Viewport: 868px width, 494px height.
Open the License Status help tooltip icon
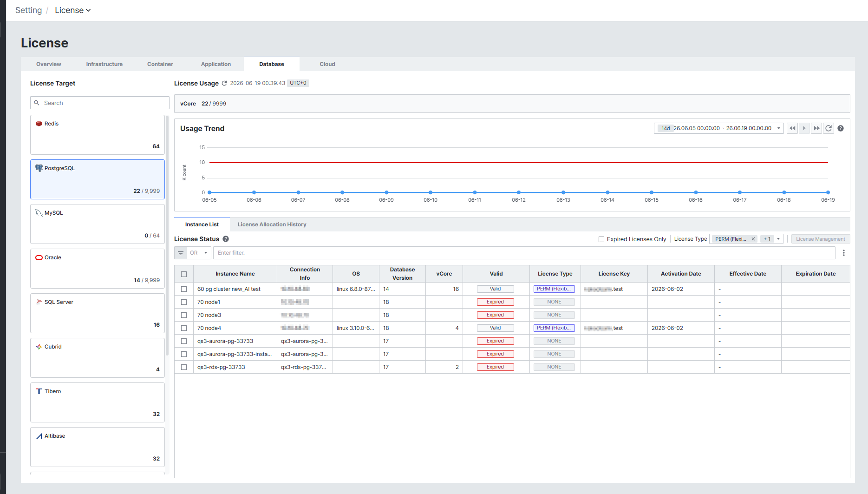click(x=226, y=239)
